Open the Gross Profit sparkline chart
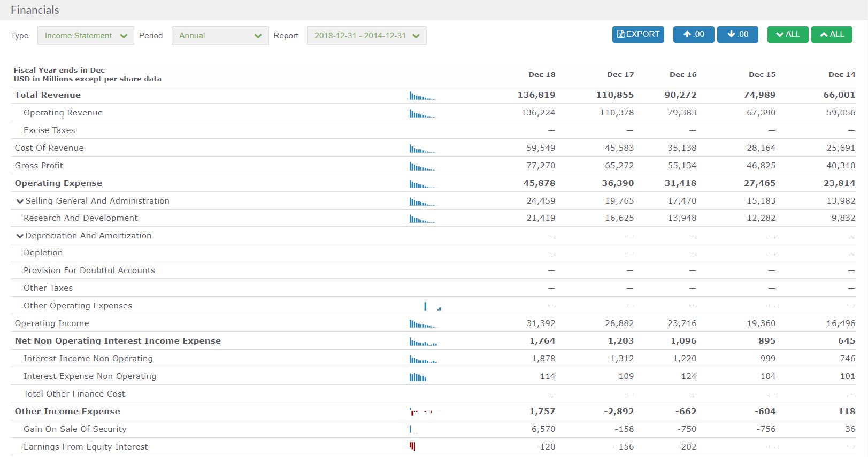Screen dimensions: 868x457 pos(423,166)
